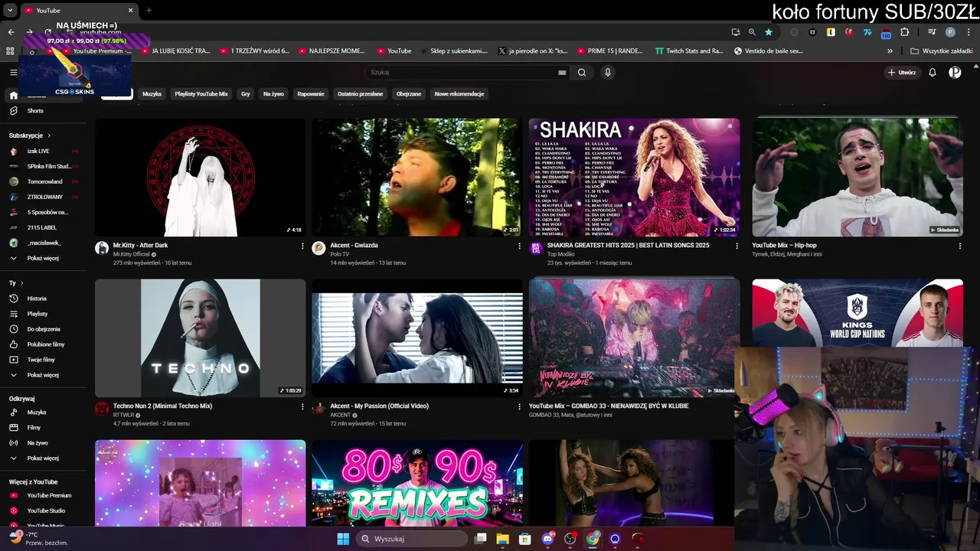Open the YouTube hamburger guide menu

[x=13, y=73]
